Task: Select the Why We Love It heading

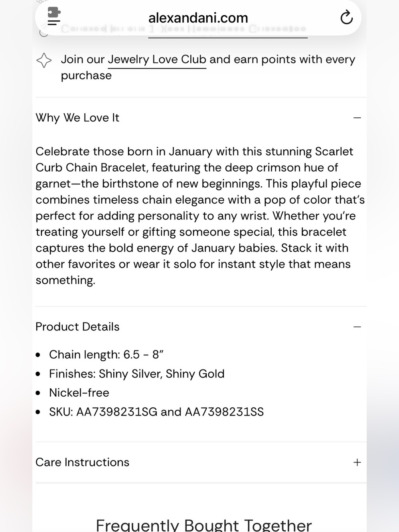Action: click(x=77, y=118)
